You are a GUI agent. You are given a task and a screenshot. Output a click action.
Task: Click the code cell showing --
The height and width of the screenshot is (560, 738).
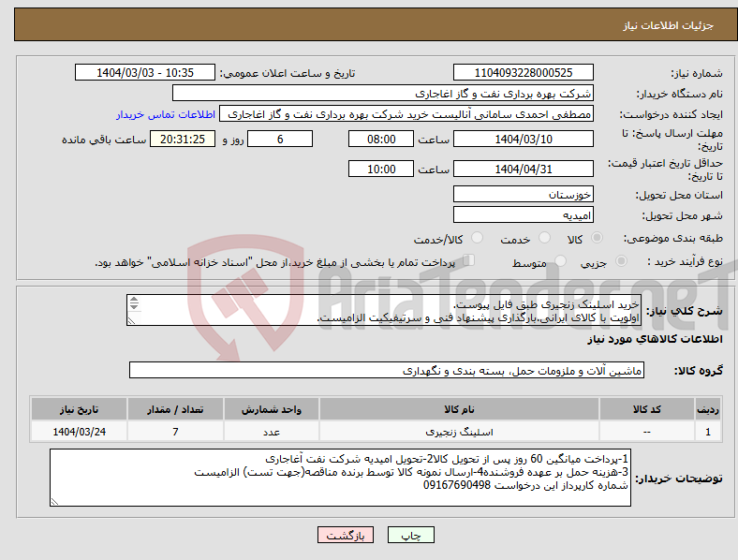(x=647, y=432)
